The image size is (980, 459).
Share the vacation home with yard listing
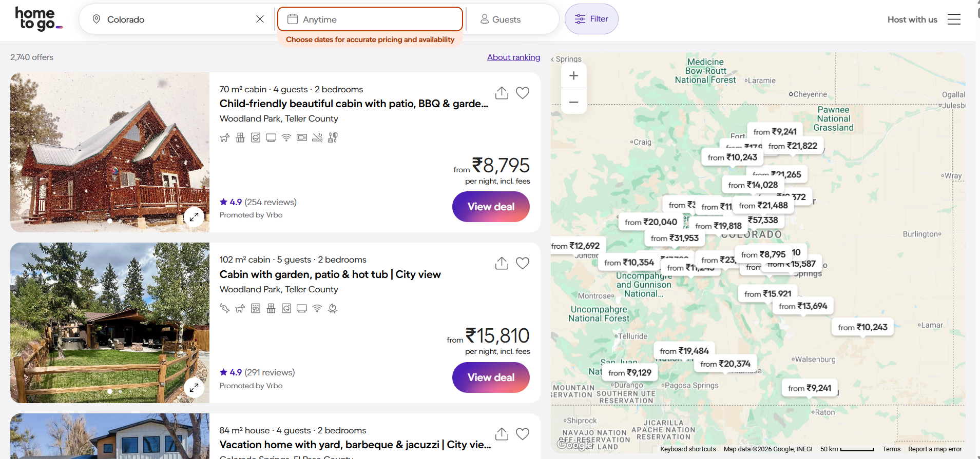click(502, 434)
